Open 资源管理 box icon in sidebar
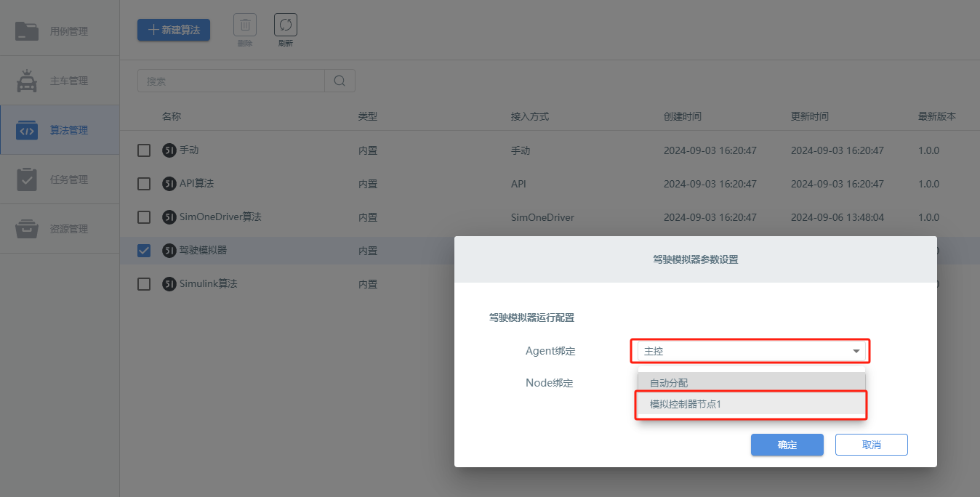The width and height of the screenshot is (980, 497). tap(27, 229)
